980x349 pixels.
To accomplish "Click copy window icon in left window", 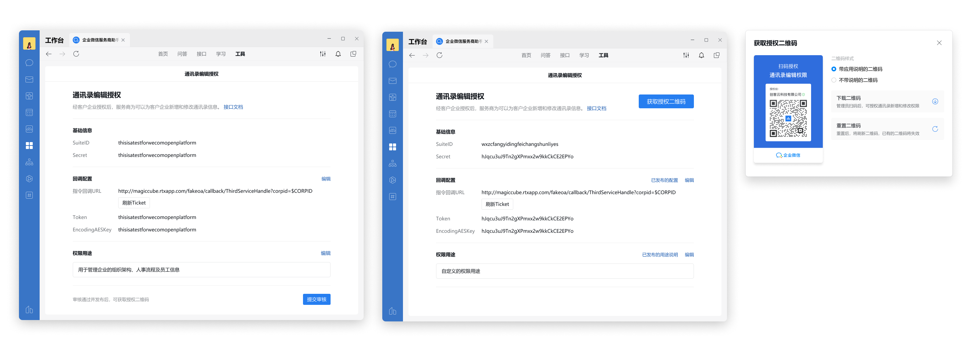I will click(x=353, y=54).
